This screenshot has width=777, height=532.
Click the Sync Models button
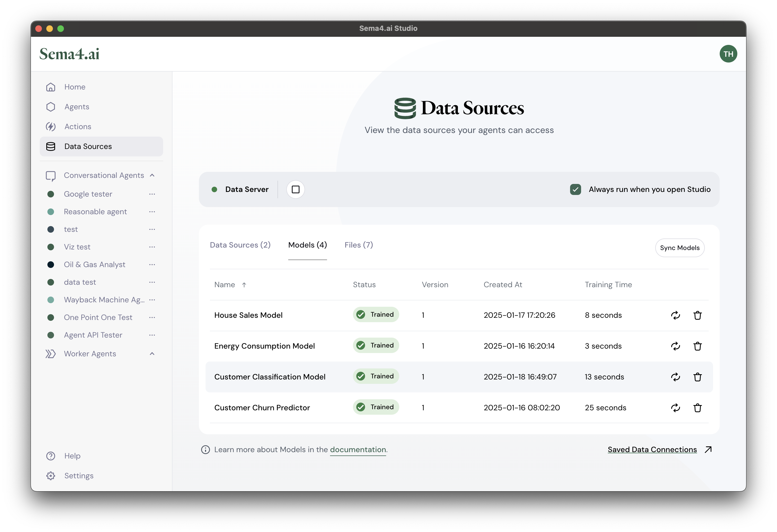679,248
